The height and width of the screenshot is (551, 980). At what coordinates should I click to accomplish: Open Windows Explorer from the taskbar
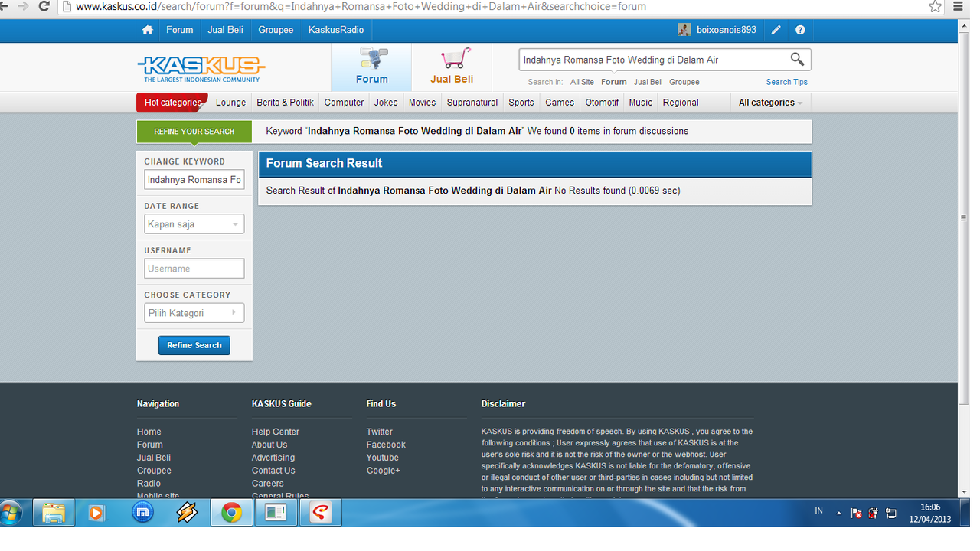(54, 513)
